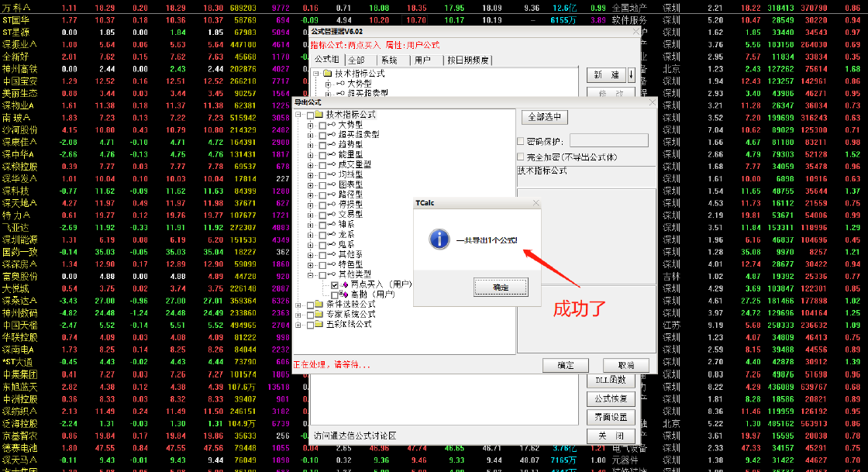Select stock 神州高铁 in background list
The image size is (868, 472).
tap(20, 69)
